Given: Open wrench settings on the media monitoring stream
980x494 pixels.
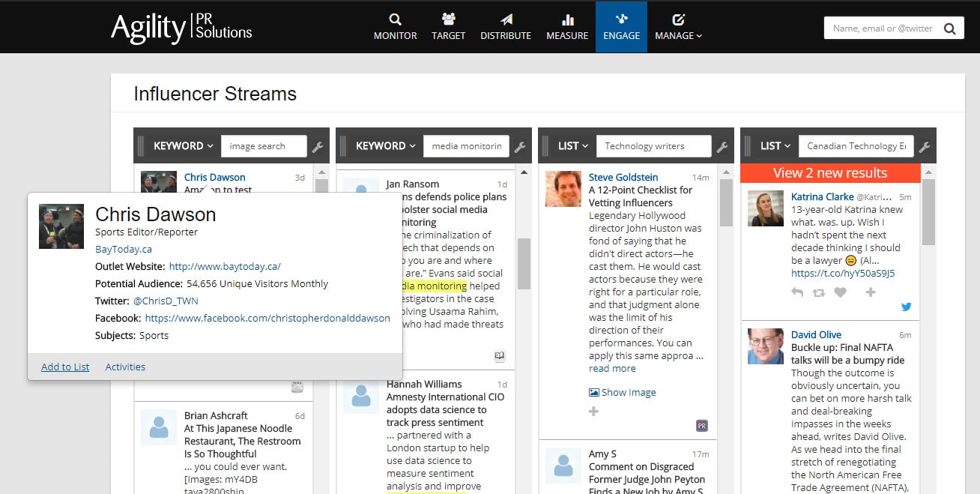Looking at the screenshot, I should 521,147.
